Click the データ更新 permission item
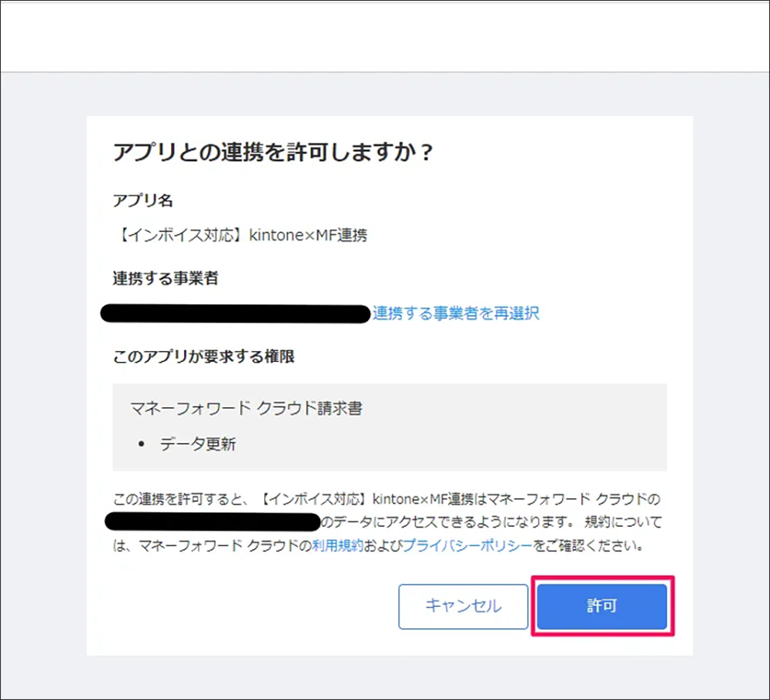This screenshot has width=770, height=700. point(198,444)
